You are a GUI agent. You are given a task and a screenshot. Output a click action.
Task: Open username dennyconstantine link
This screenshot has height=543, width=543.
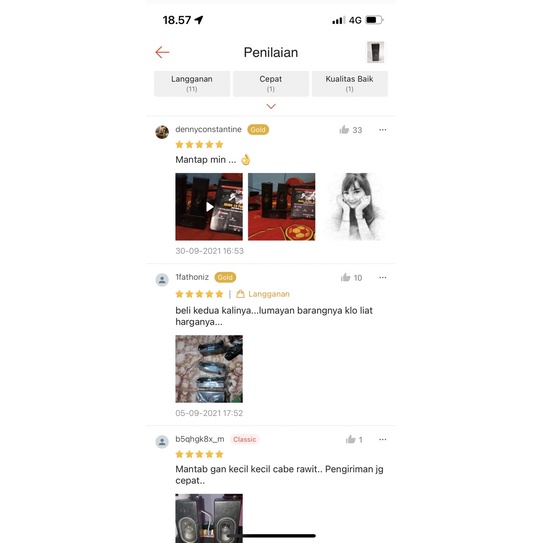point(208,129)
